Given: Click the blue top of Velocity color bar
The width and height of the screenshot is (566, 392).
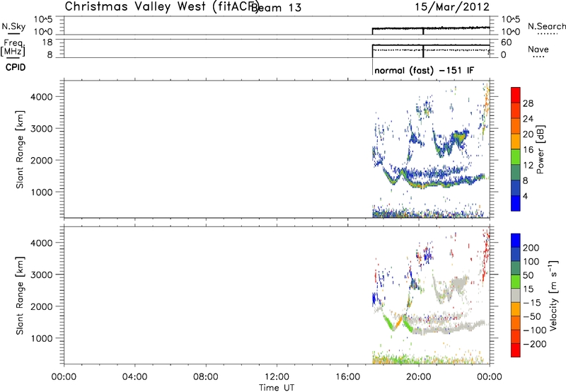Looking at the screenshot, I should pyautogui.click(x=516, y=241).
